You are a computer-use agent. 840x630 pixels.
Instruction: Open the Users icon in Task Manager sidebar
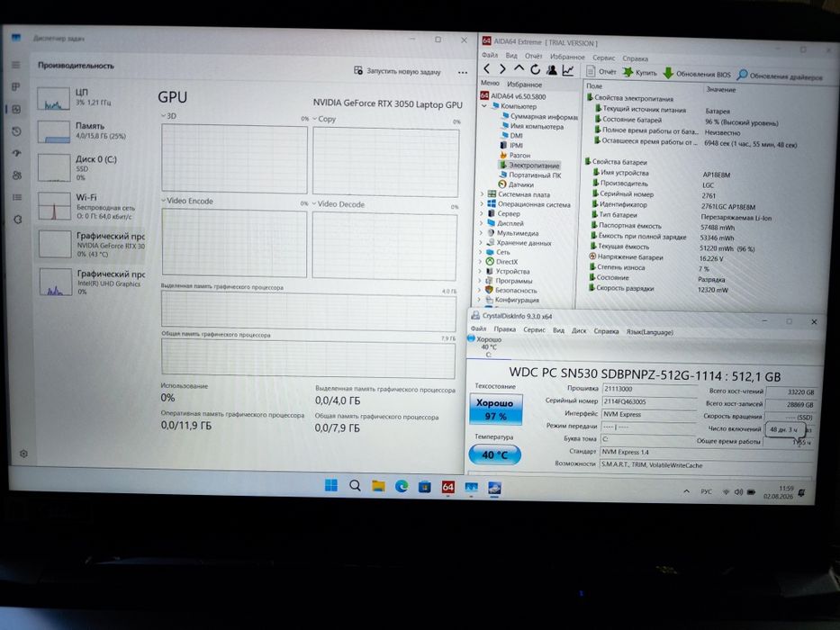coord(17,175)
